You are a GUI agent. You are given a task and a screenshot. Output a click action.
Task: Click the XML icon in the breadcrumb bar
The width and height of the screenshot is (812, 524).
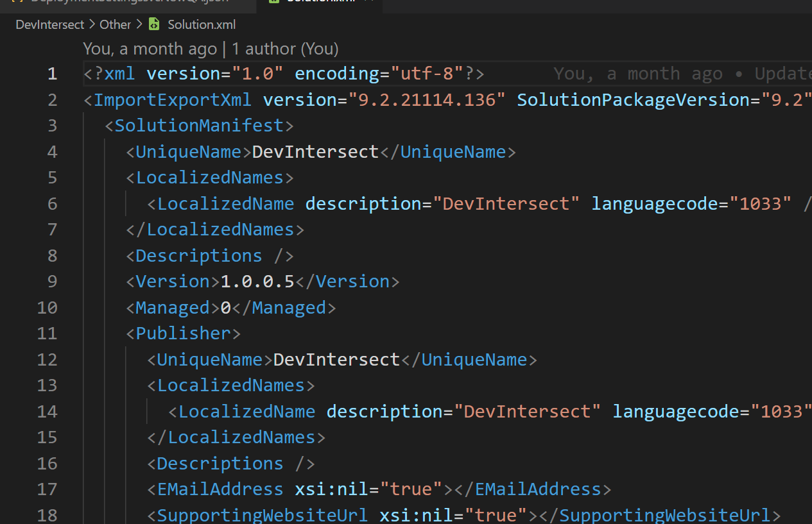154,24
